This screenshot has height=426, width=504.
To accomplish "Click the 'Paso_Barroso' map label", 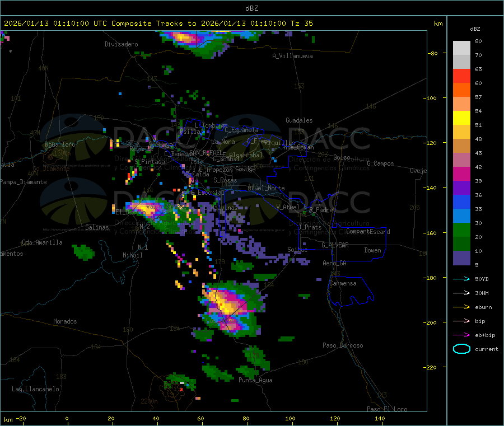I will click(x=343, y=345).
